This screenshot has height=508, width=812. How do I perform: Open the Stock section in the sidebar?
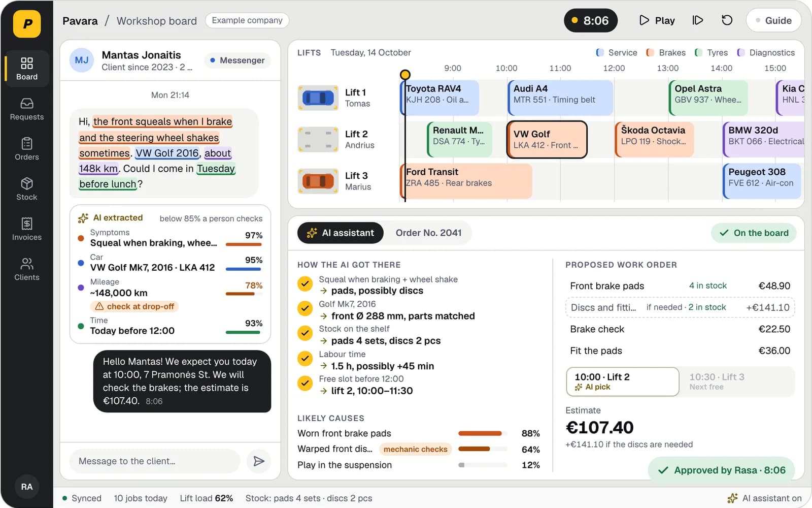[27, 189]
